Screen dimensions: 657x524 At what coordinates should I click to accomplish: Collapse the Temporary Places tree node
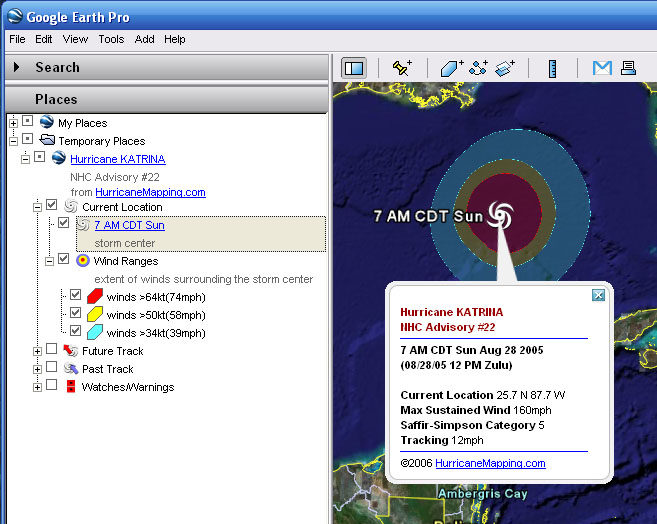[x=13, y=142]
